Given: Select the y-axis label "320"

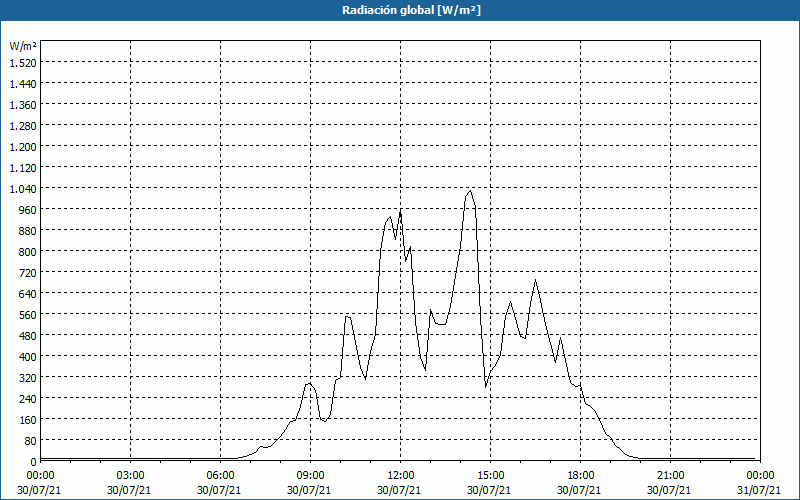Looking at the screenshot, I should click(x=28, y=378).
